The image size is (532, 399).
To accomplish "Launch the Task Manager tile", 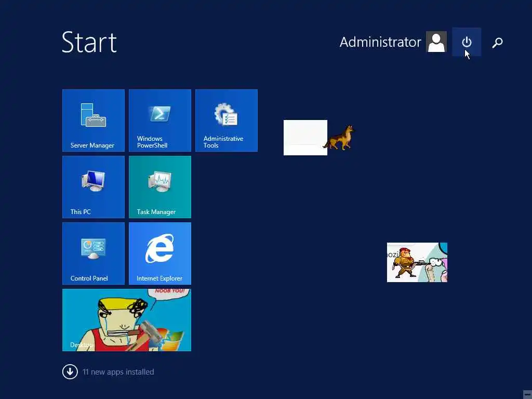I will [x=160, y=187].
